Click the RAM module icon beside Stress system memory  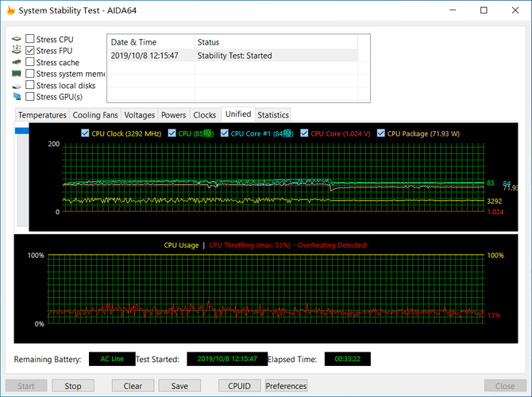pos(17,73)
